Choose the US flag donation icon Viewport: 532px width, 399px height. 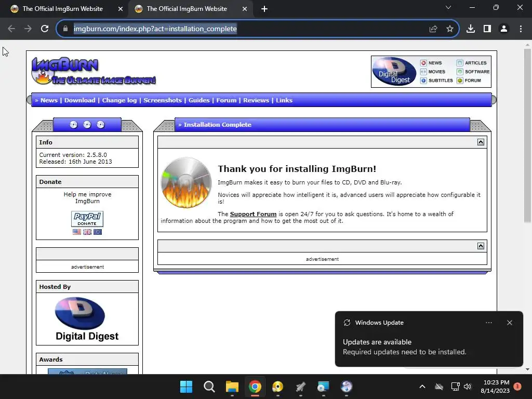point(77,232)
